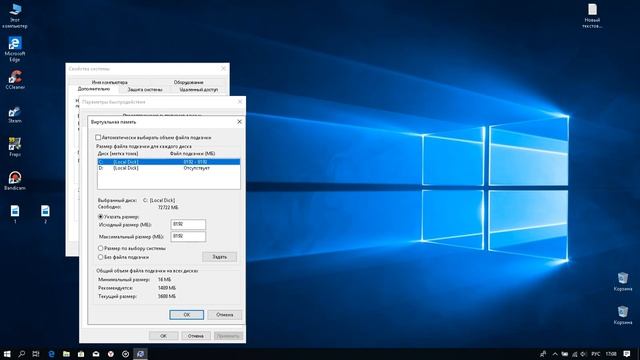This screenshot has width=640, height=360.
Task: Open the network tray icon
Action: 575,354
